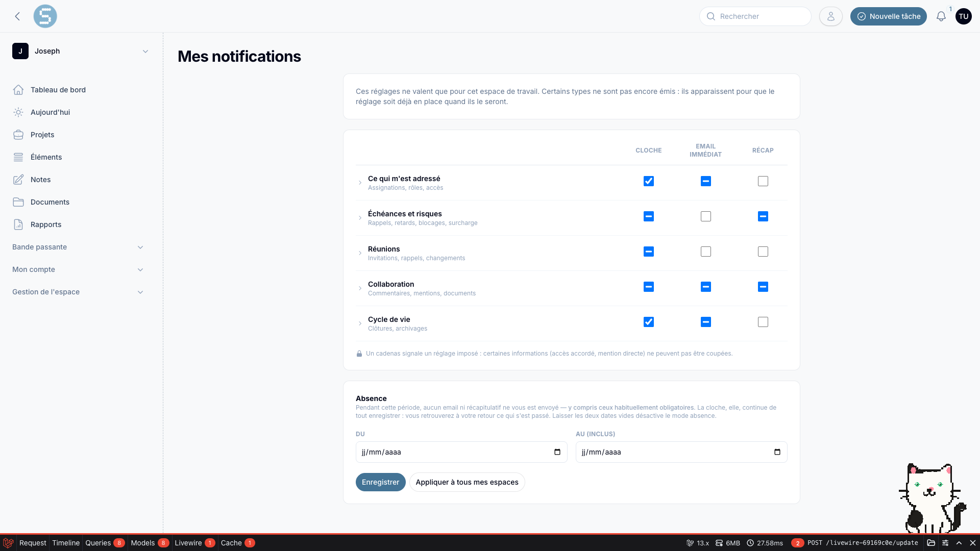Expand the Réunions row
980x551 pixels.
coord(360,253)
